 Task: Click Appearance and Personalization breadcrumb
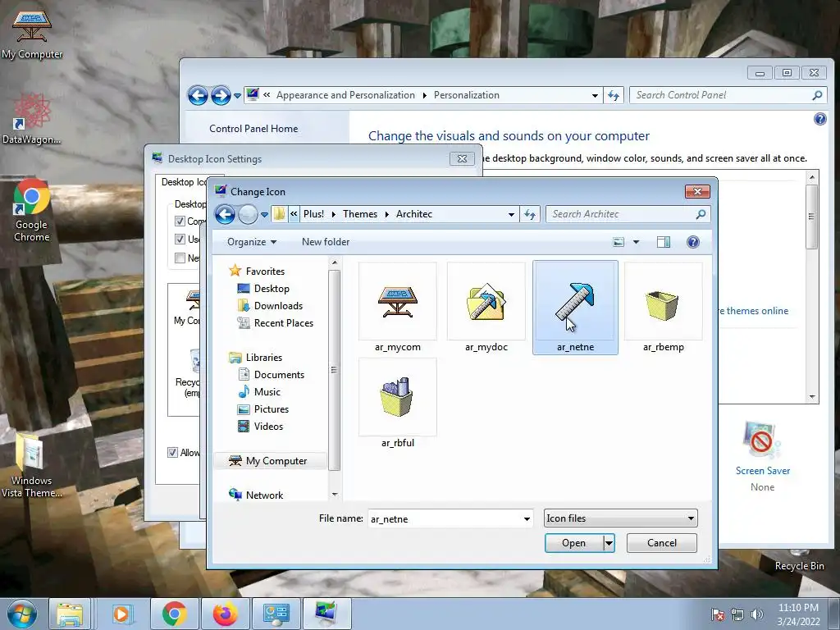tap(345, 95)
